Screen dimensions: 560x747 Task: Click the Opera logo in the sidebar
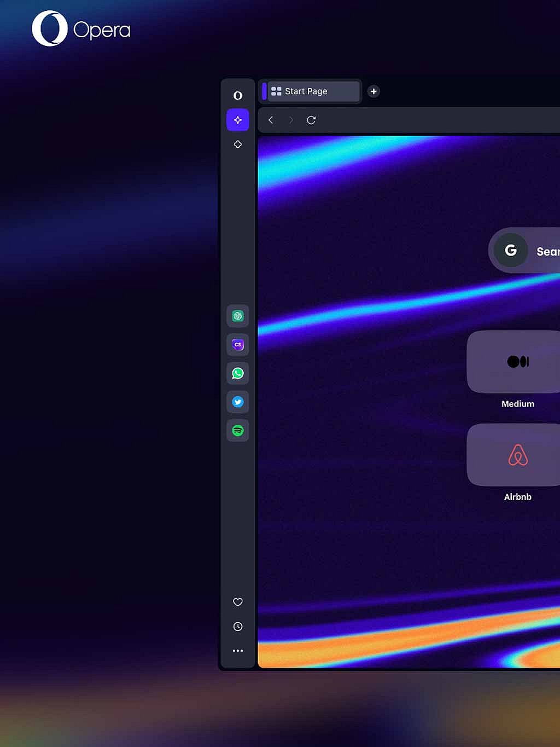click(238, 95)
